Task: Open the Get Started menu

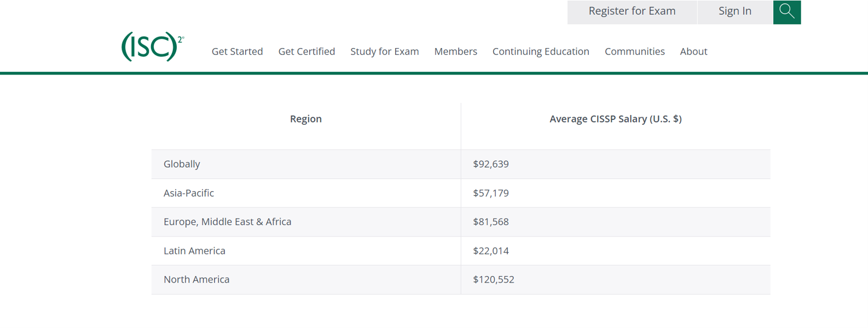Action: [237, 51]
